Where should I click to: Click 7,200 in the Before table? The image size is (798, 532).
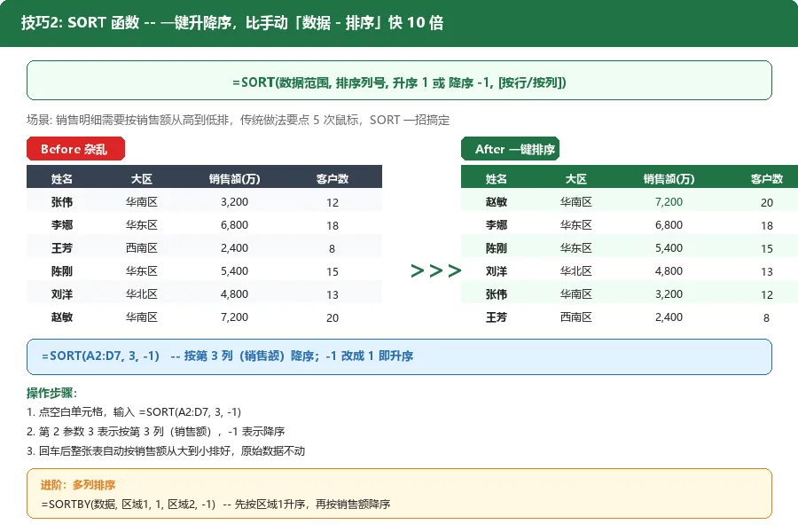[x=235, y=317]
